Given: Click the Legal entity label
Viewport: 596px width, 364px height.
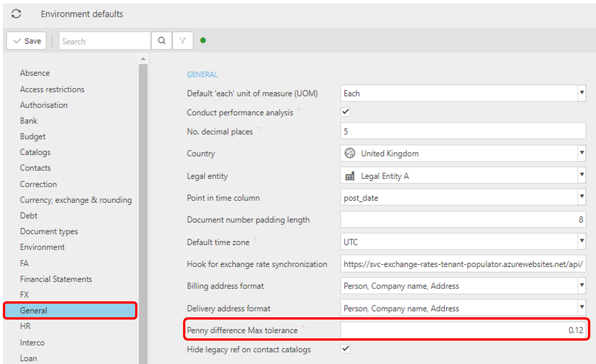Looking at the screenshot, I should (207, 176).
